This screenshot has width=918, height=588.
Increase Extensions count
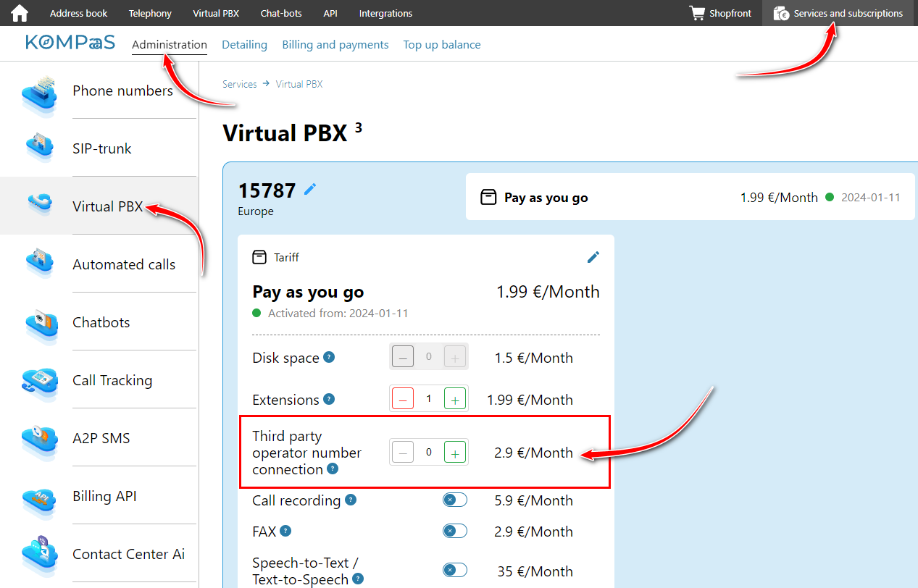point(455,398)
